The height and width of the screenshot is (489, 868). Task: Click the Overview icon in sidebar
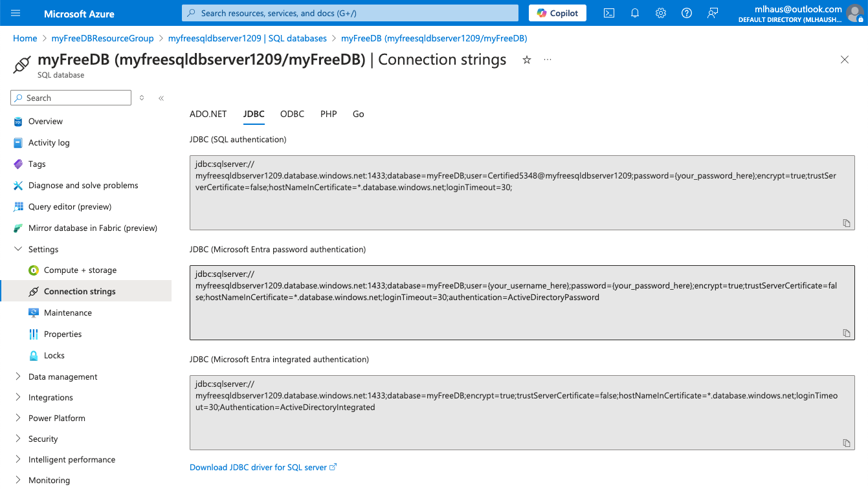point(18,122)
